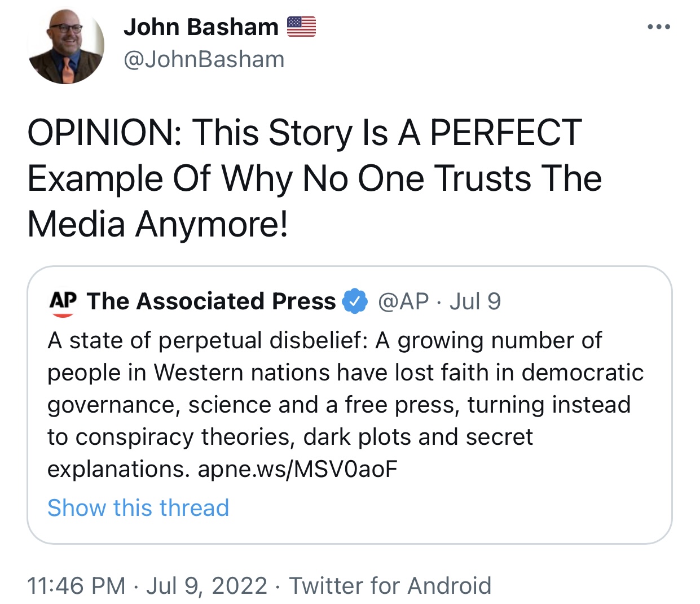This screenshot has width=700, height=604.
Task: Click the 'Media Anymore!' line of the tweet
Action: pos(157,224)
